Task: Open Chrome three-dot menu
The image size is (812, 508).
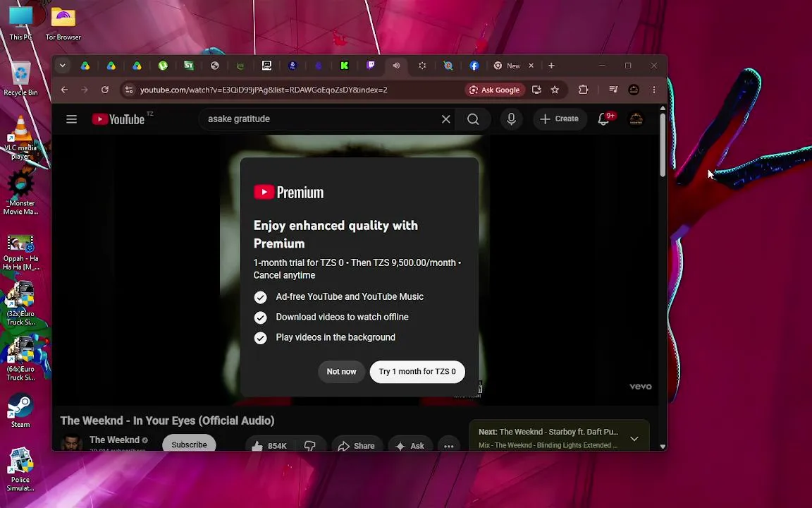Action: (x=654, y=90)
